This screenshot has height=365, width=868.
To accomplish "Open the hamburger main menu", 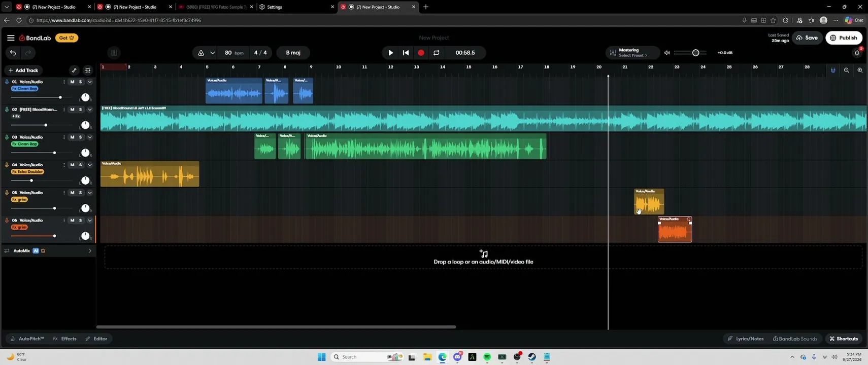I will pos(11,38).
